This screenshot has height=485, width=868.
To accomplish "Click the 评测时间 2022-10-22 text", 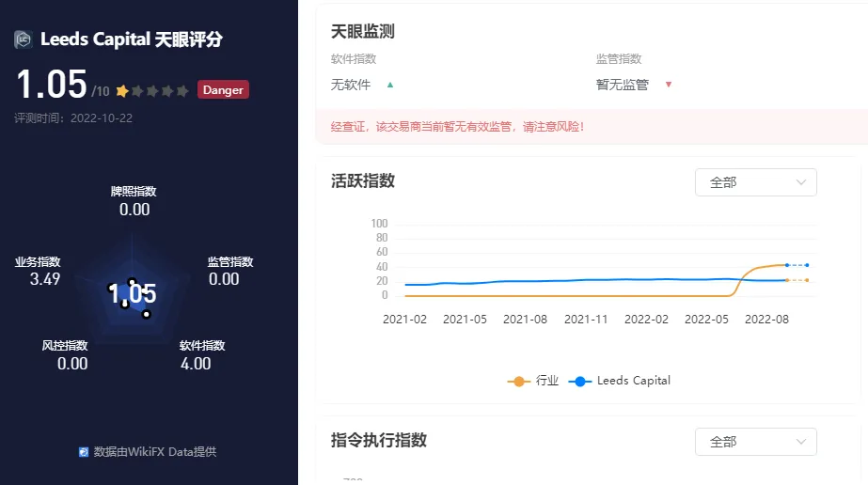I will (73, 118).
